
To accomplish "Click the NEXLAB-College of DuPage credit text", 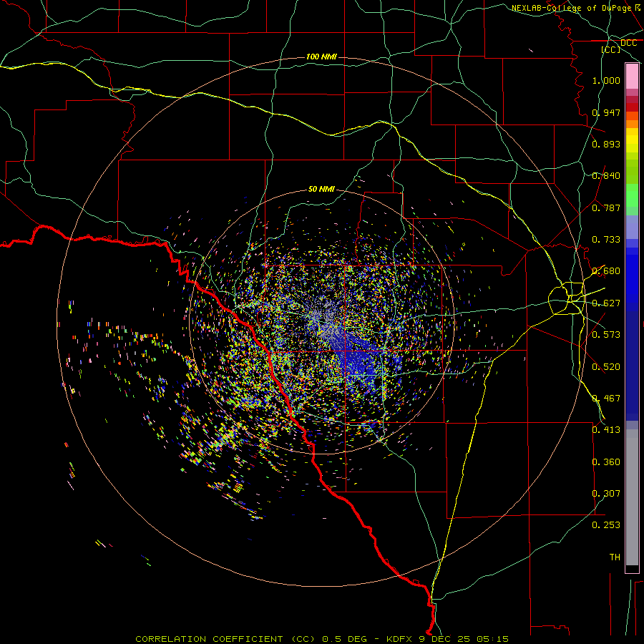I will pyautogui.click(x=571, y=8).
